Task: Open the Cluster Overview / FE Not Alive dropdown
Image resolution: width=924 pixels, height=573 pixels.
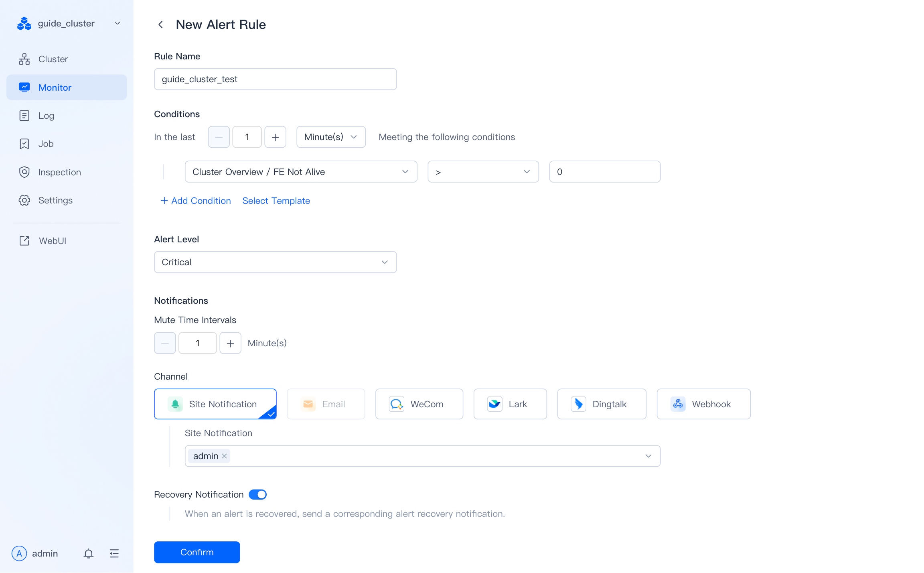Action: tap(301, 172)
